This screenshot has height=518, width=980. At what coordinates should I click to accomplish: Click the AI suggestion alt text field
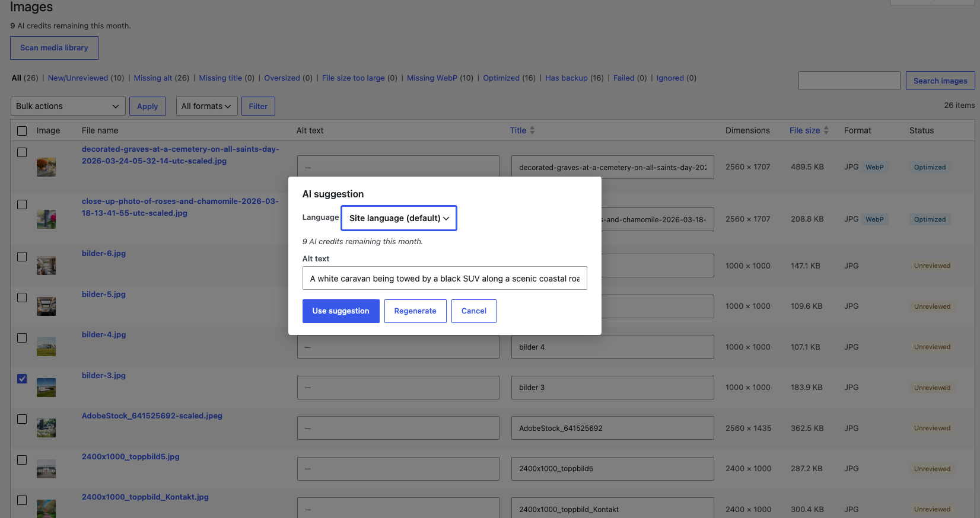pos(445,278)
